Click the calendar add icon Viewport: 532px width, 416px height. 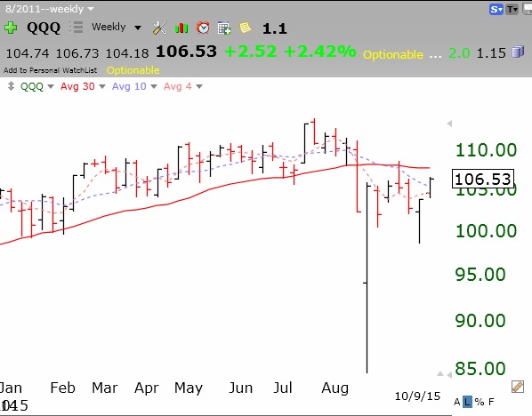(x=224, y=28)
